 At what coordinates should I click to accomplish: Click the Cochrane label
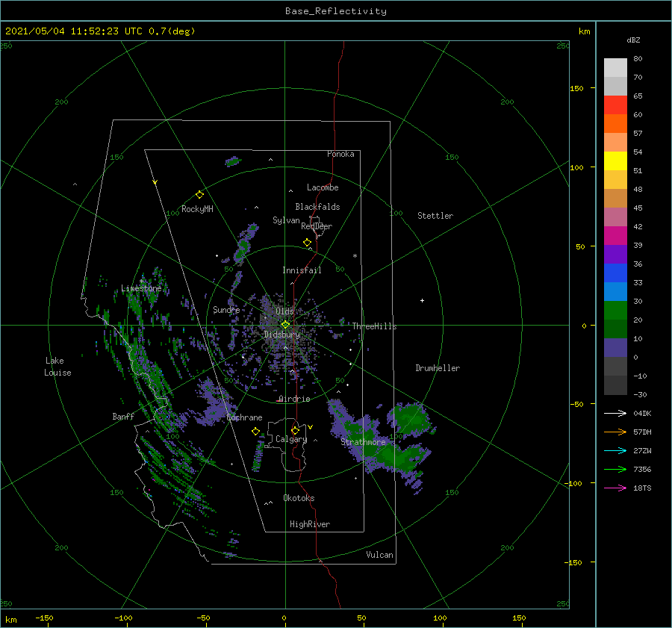pos(244,417)
